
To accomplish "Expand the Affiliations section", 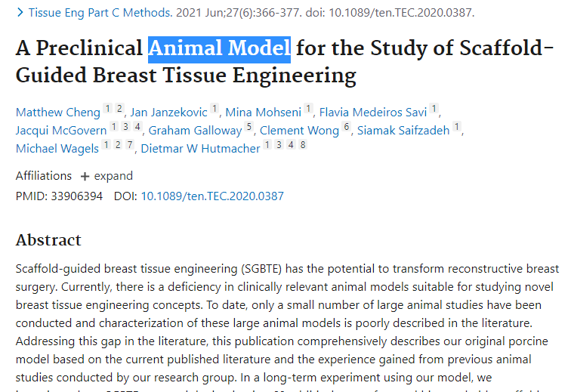I will (106, 176).
